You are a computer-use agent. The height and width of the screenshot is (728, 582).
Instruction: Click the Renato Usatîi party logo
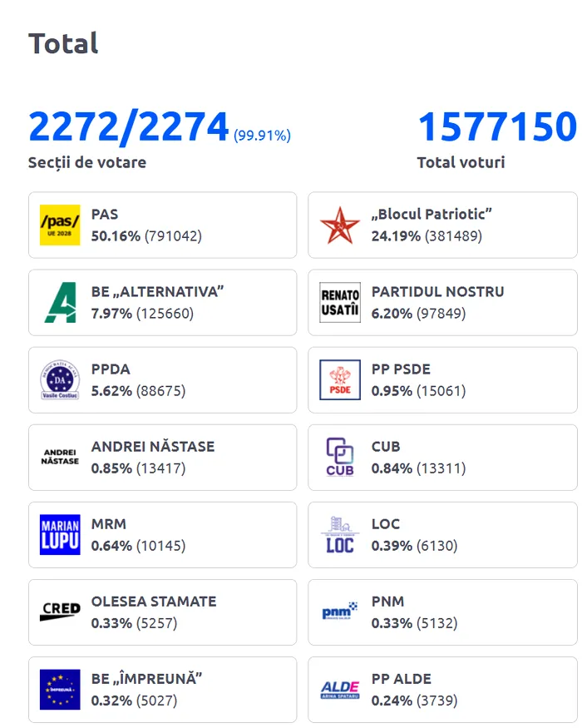pyautogui.click(x=340, y=303)
